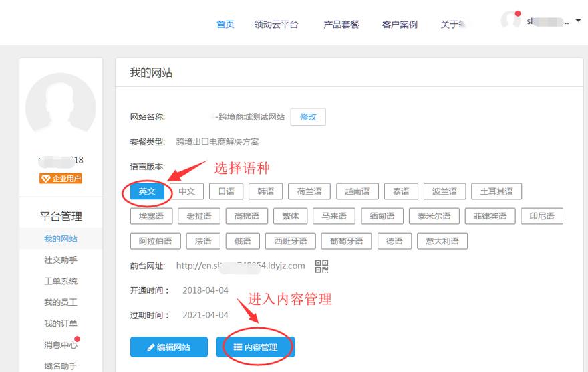Click the QR code icon beside site URL
The height and width of the screenshot is (372, 588).
pyautogui.click(x=322, y=266)
